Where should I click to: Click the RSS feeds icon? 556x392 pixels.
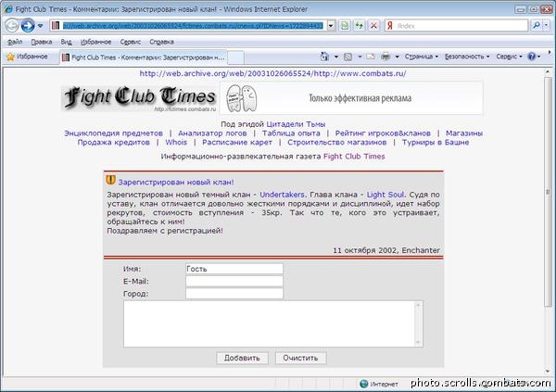click(x=347, y=57)
